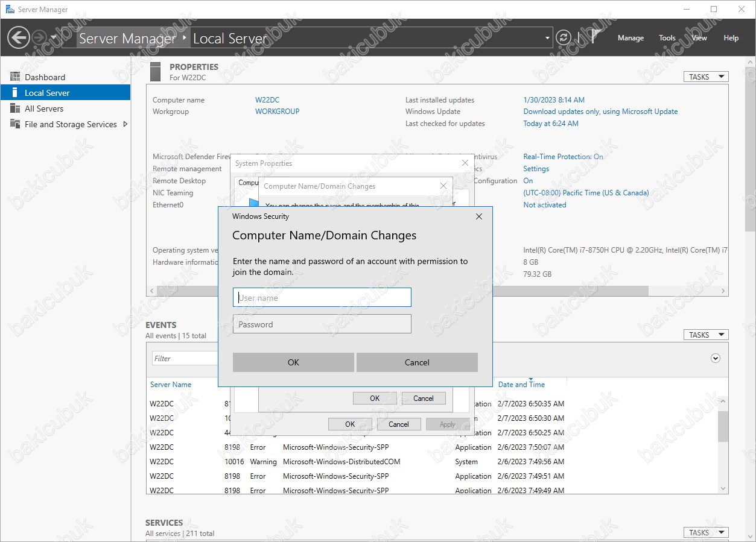Focus the User name field
The height and width of the screenshot is (542, 756).
coord(322,297)
